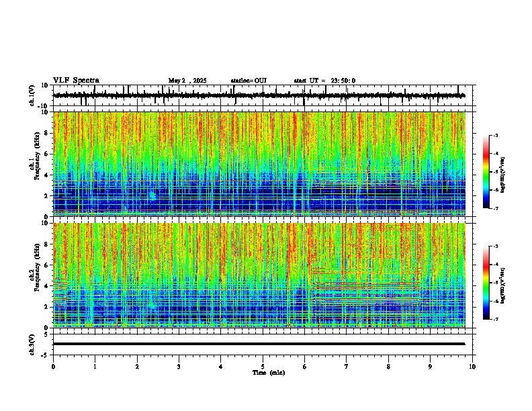Click time axis tick label 2
Screen dimensions: 532x411
137,367
